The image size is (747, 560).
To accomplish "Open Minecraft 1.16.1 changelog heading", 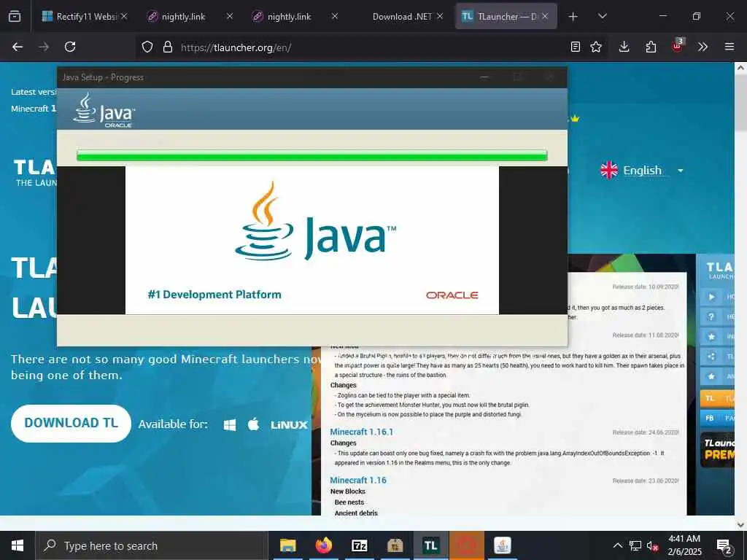I will tap(362, 432).
